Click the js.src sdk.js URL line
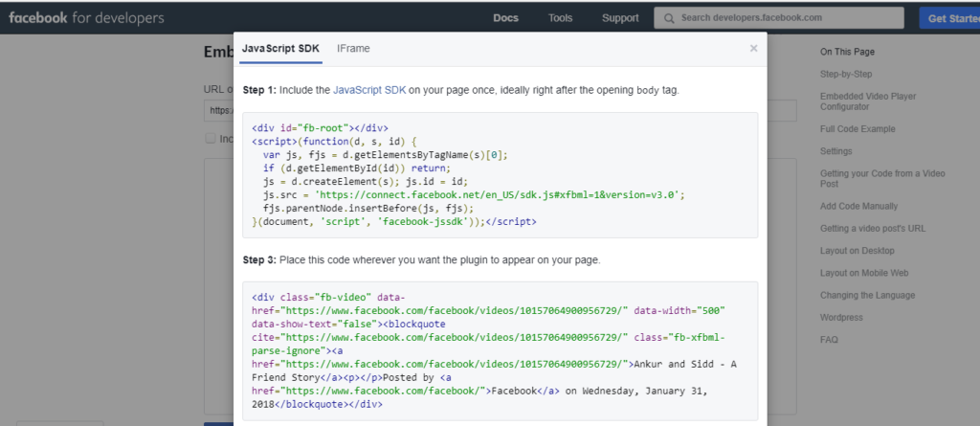This screenshot has height=426, width=980. 474,195
